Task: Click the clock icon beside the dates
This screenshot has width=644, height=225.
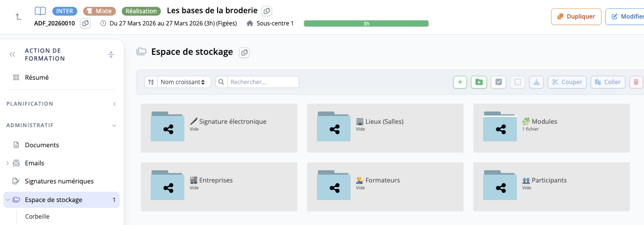Action: [x=103, y=23]
